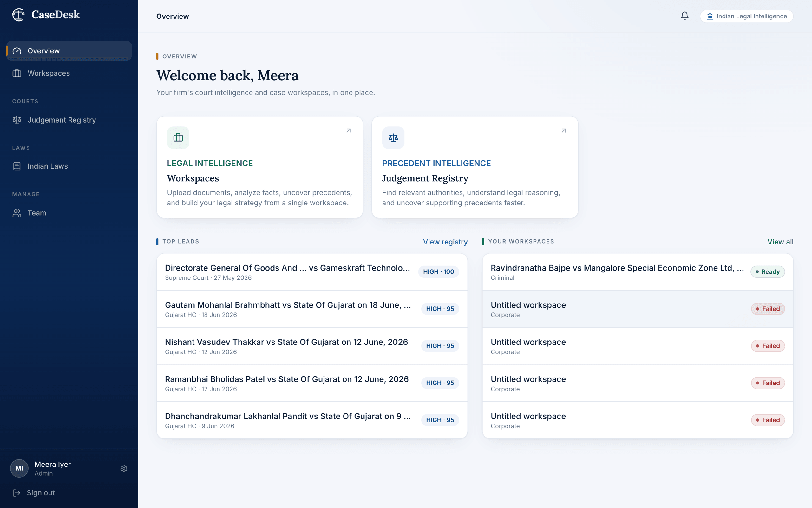Click the CaseDesk logo icon

pos(18,15)
